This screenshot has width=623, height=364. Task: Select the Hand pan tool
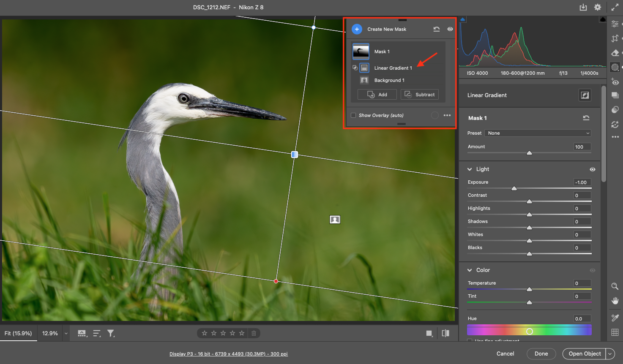pos(615,301)
